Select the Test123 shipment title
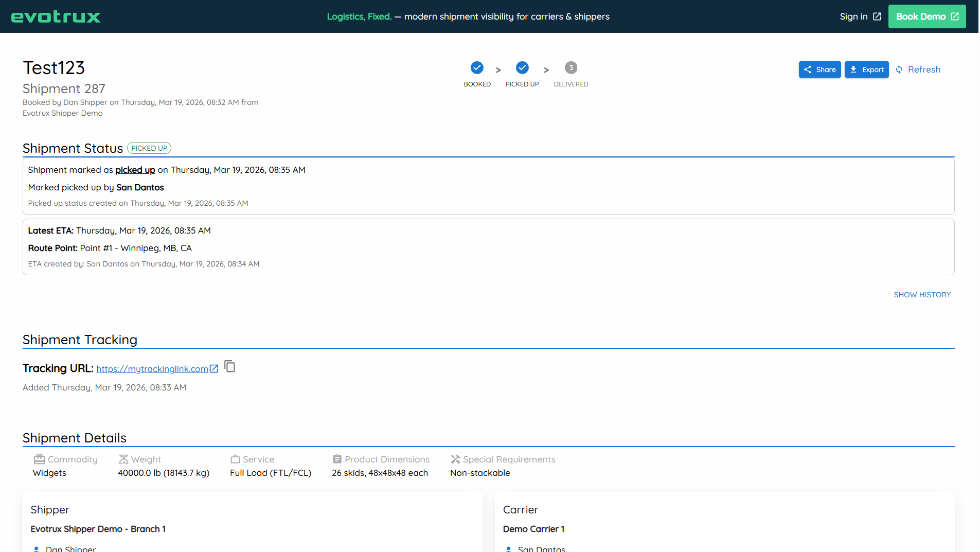Image resolution: width=980 pixels, height=552 pixels. pos(54,68)
